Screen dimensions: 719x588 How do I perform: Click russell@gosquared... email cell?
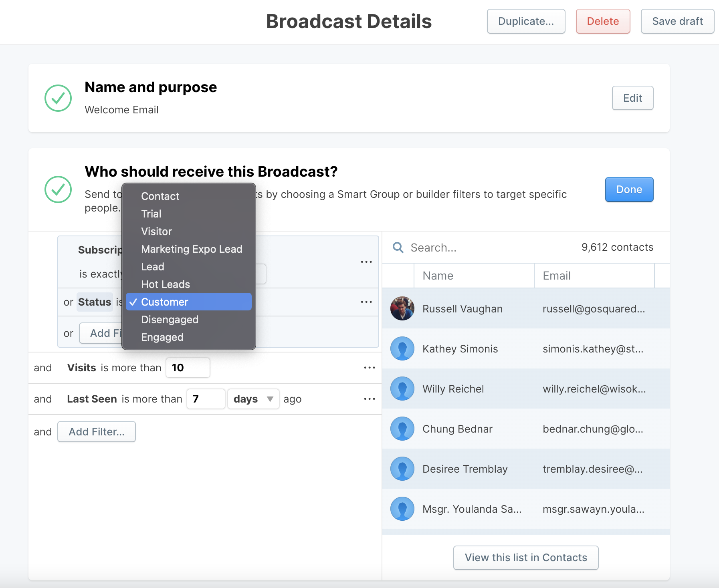(x=594, y=309)
